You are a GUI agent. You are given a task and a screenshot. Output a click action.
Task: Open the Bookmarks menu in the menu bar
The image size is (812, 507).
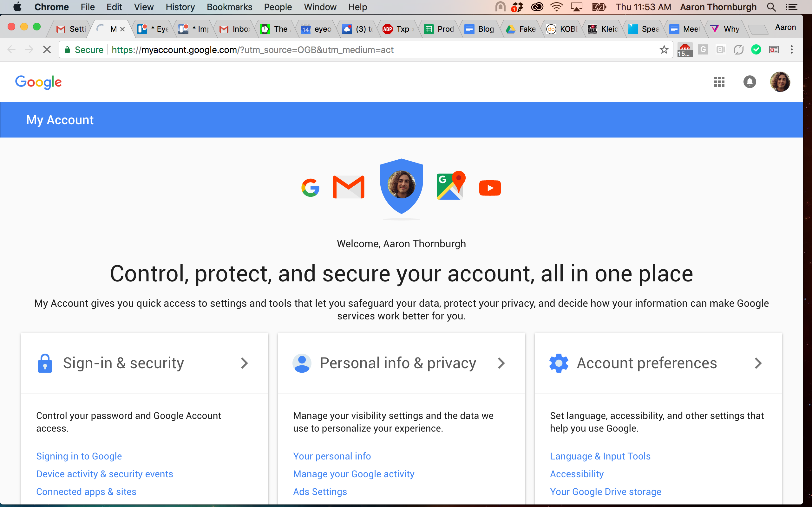[229, 7]
